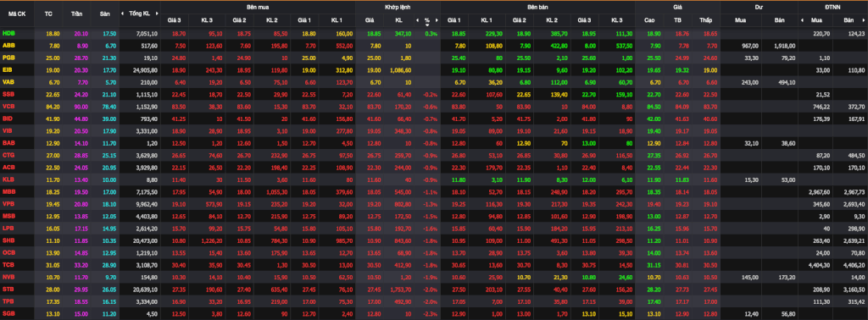Toggle the sort triangle under % header
Viewport: 868px width, 320px height.
pos(427,25)
